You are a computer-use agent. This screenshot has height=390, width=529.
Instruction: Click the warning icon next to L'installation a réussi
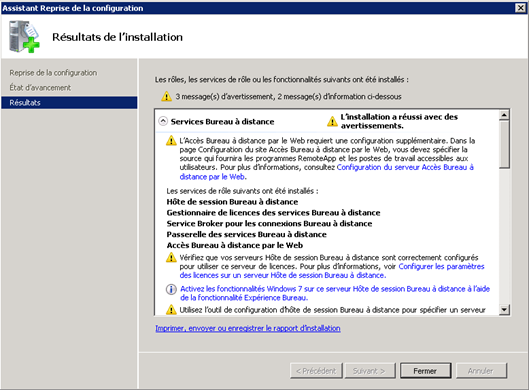point(332,121)
